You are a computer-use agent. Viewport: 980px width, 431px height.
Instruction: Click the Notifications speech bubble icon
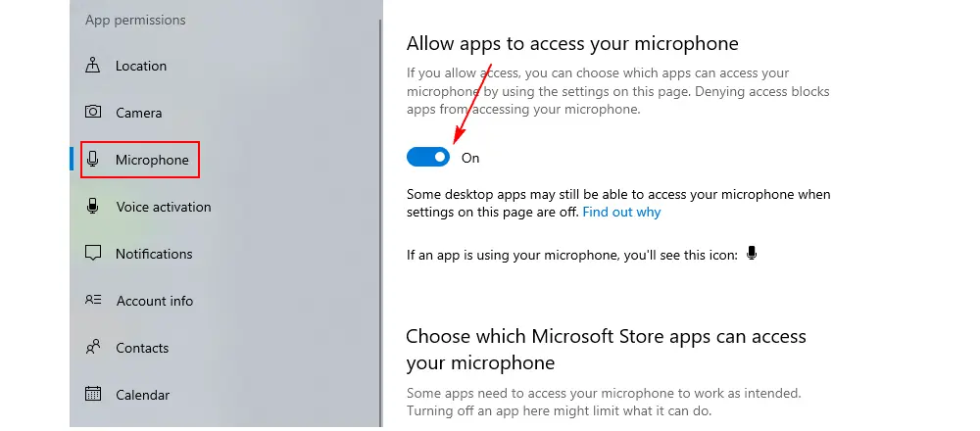(92, 253)
